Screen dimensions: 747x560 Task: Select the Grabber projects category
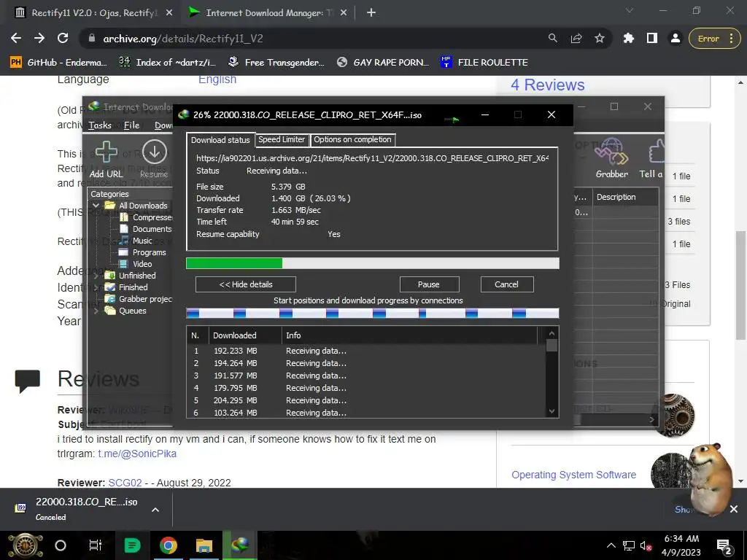pyautogui.click(x=139, y=299)
